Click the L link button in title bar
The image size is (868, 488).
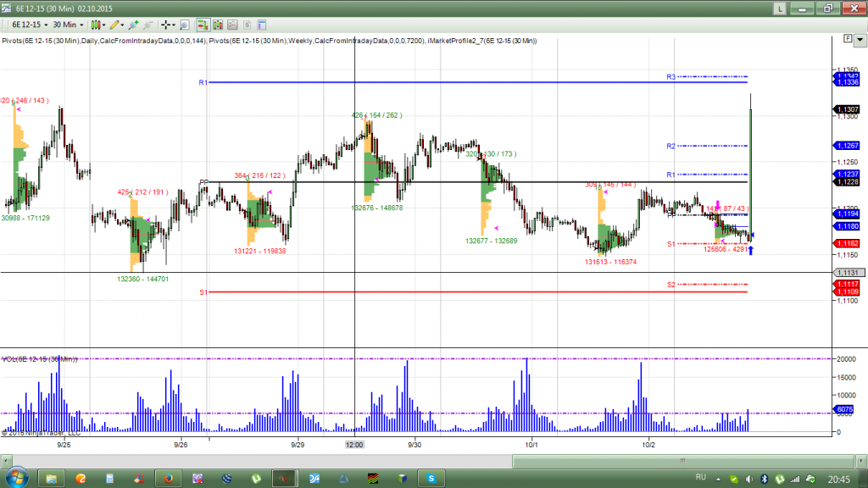click(778, 8)
